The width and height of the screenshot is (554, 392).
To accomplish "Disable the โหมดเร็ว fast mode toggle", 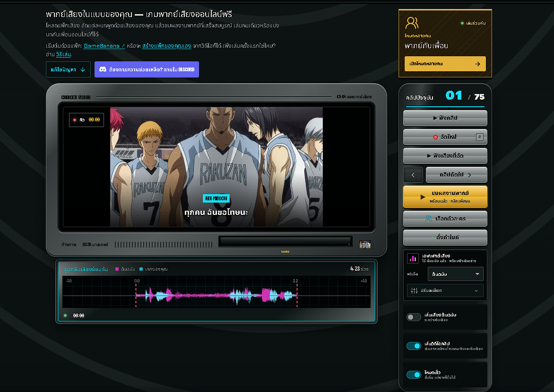I will coord(414,375).
